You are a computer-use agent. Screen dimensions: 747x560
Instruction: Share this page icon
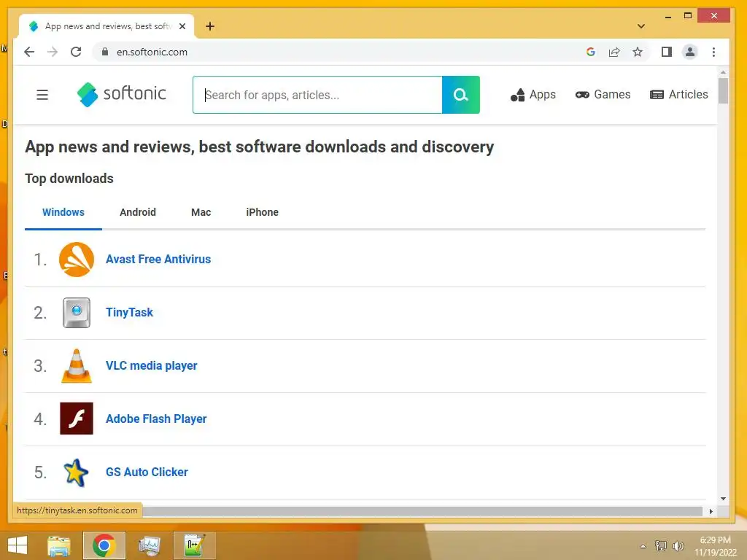coord(614,52)
